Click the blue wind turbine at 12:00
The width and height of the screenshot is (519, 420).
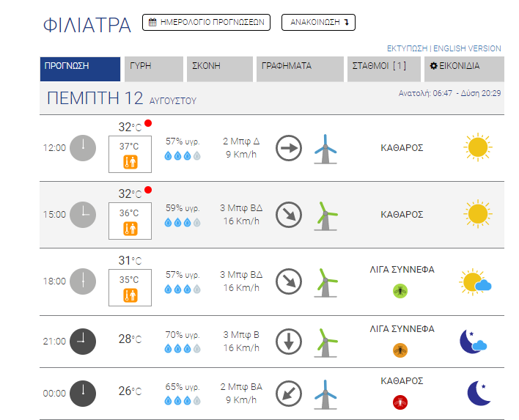pyautogui.click(x=325, y=149)
